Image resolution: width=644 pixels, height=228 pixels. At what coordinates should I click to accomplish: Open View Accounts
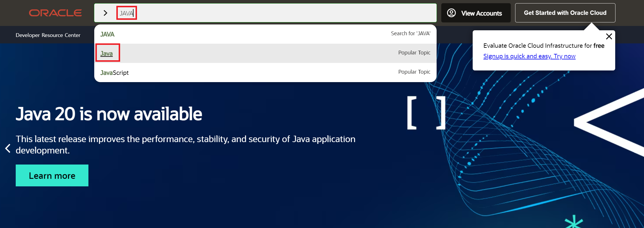click(476, 13)
